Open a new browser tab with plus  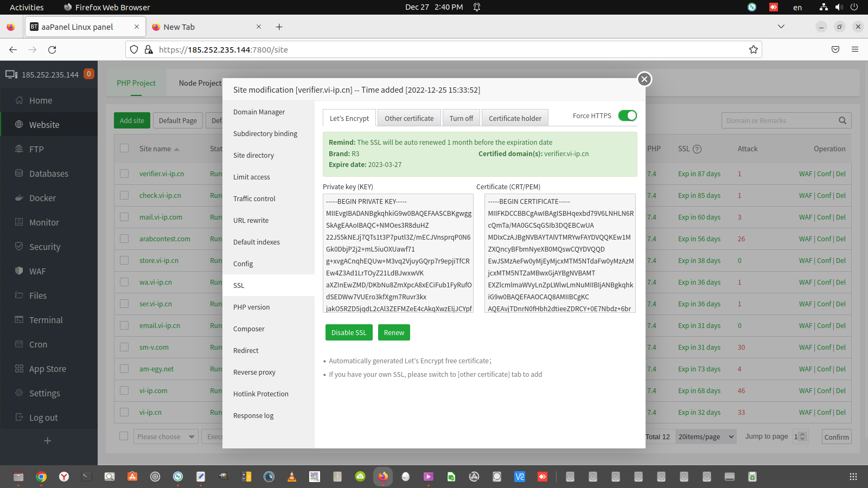tap(279, 27)
